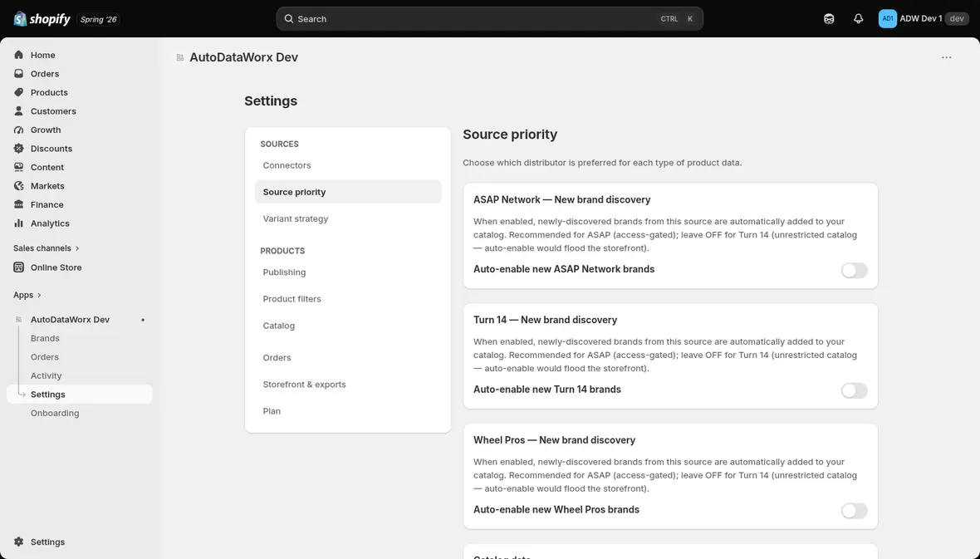
Task: Click the Spring '26 edition badge
Action: 98,19
